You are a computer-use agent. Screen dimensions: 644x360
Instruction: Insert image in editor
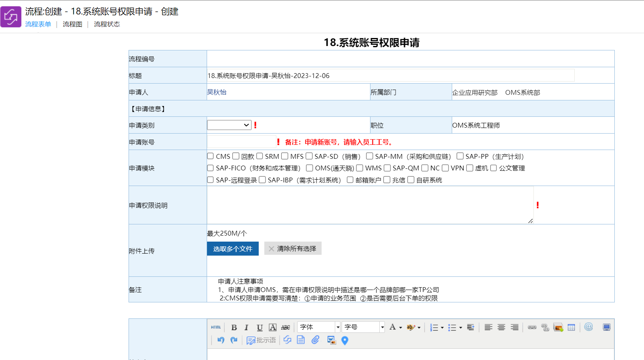558,327
